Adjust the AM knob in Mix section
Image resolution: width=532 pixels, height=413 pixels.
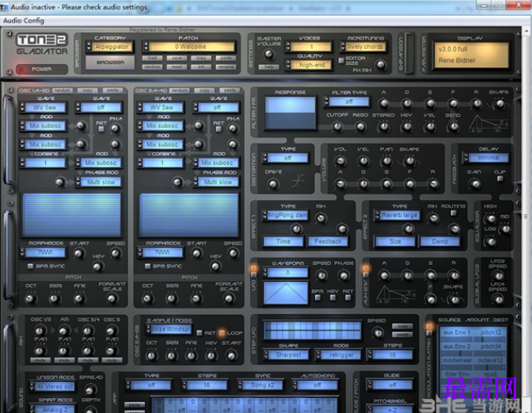(63, 330)
